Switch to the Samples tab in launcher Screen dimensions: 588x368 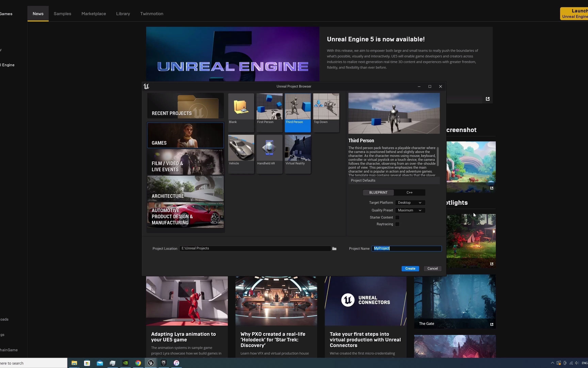(62, 14)
